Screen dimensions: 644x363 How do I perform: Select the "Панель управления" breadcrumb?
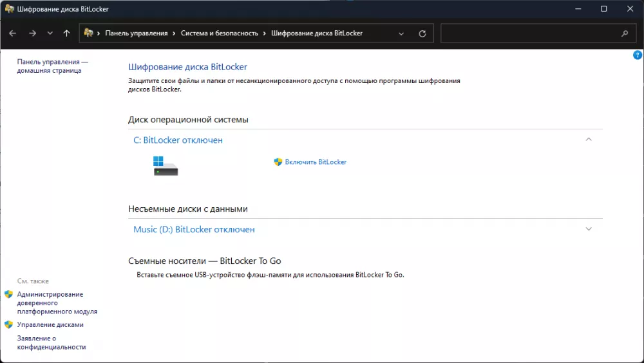136,33
